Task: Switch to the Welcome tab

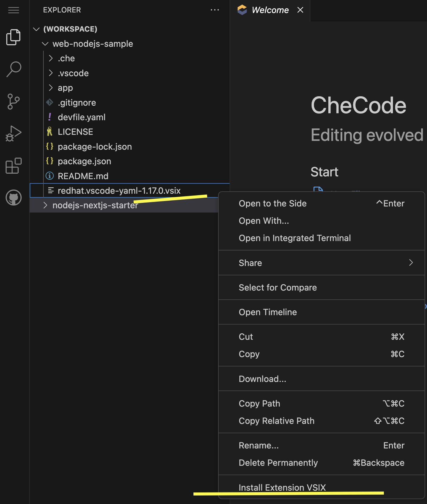Action: (x=270, y=10)
